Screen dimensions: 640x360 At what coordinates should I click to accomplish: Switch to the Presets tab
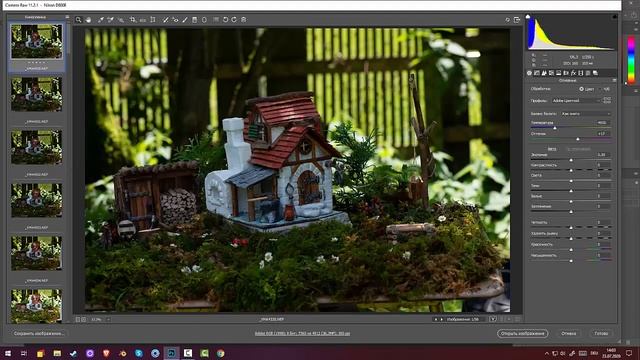588,73
